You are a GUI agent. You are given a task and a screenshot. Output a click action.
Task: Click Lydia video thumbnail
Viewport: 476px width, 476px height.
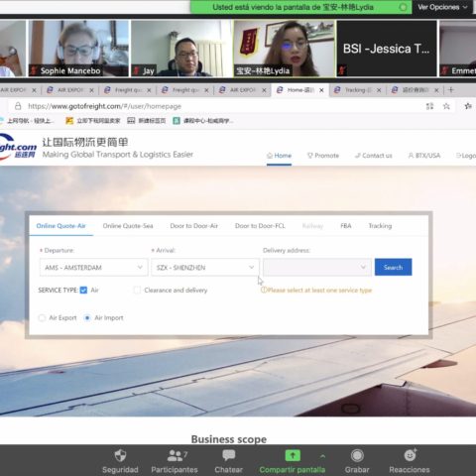[x=285, y=49]
